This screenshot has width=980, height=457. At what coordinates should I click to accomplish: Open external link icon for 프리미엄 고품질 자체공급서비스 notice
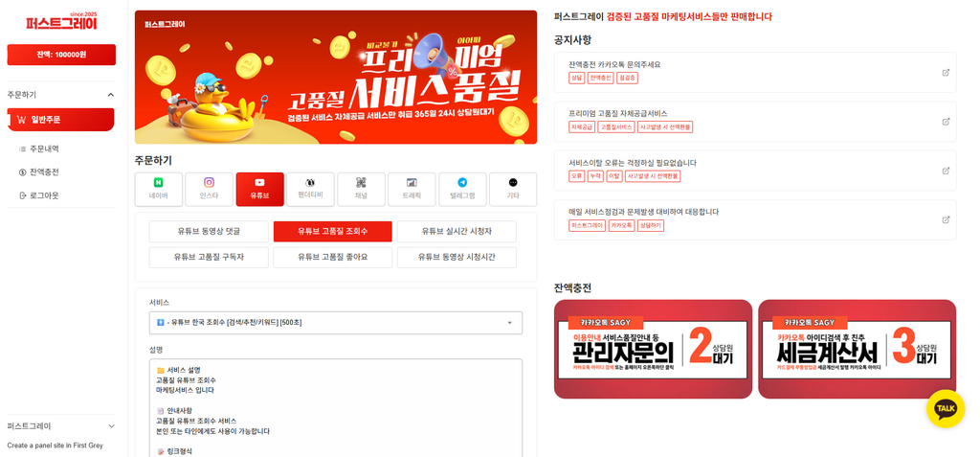[946, 122]
